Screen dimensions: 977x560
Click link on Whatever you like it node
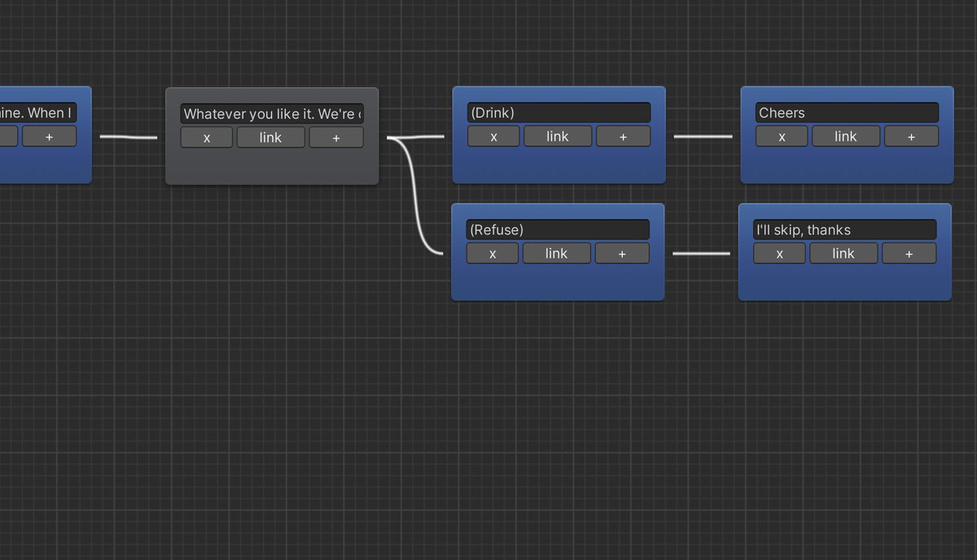(x=271, y=138)
